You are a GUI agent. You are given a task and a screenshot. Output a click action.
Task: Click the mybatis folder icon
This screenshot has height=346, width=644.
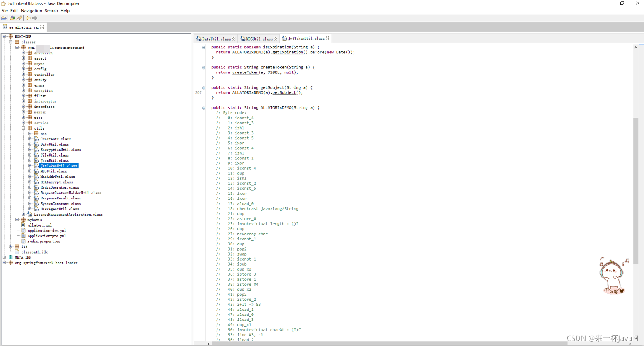pyautogui.click(x=23, y=220)
